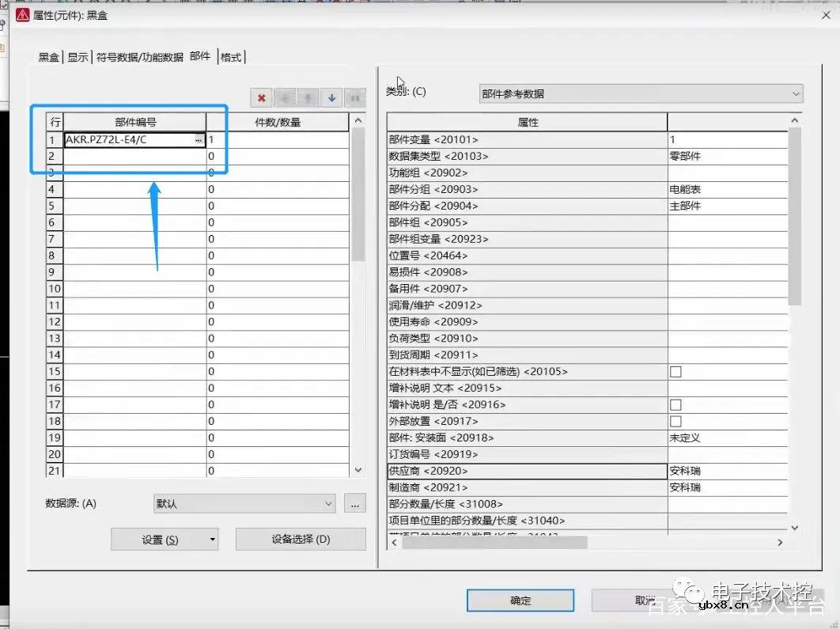Click the property list's horizontal scroll-right arrow
The image size is (840, 629).
(x=779, y=543)
